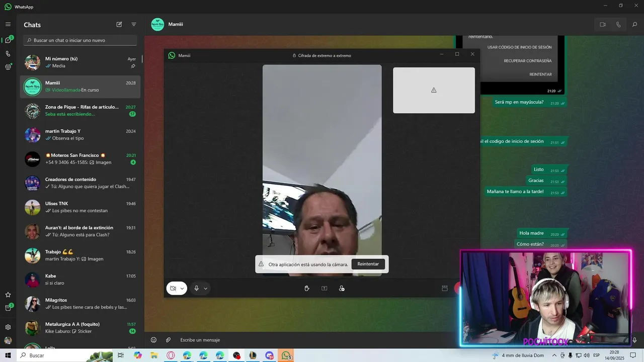Open the Zona de Pique group chat

[80, 111]
